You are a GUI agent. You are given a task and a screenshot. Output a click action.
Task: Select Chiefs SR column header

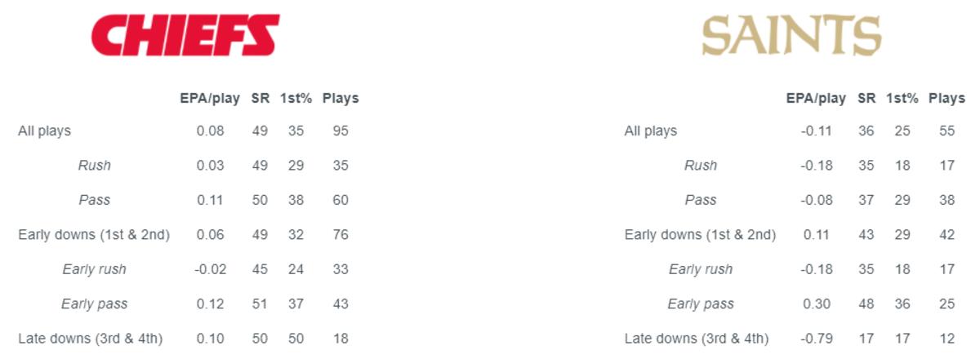click(261, 98)
